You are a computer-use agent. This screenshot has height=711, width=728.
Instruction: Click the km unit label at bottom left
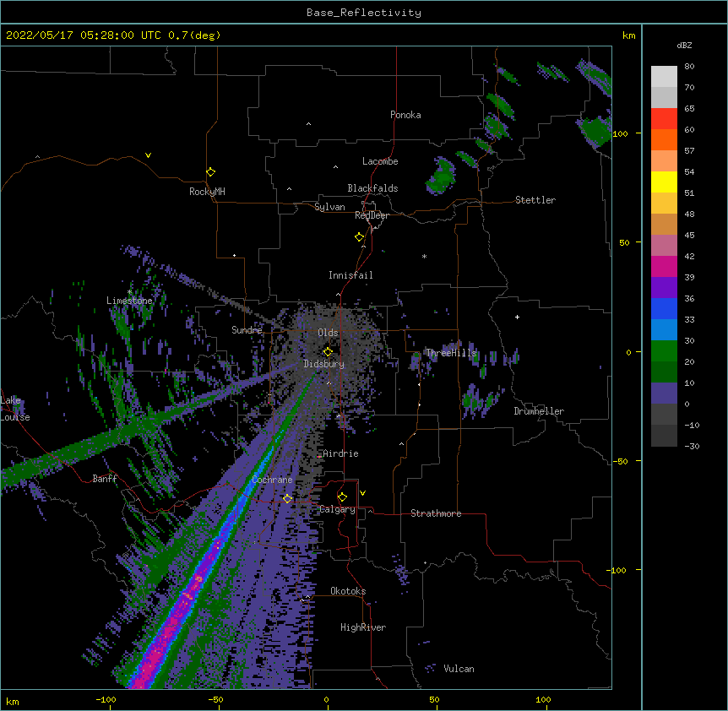point(13,701)
